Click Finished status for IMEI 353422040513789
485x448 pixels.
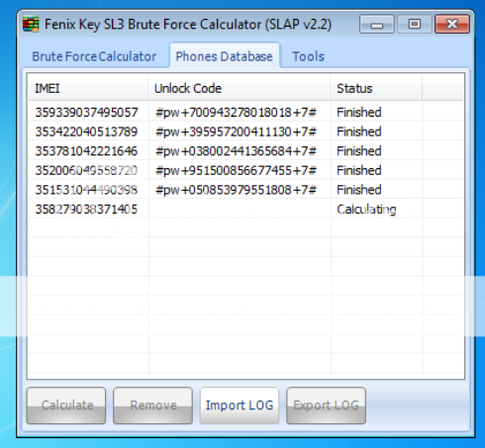359,132
